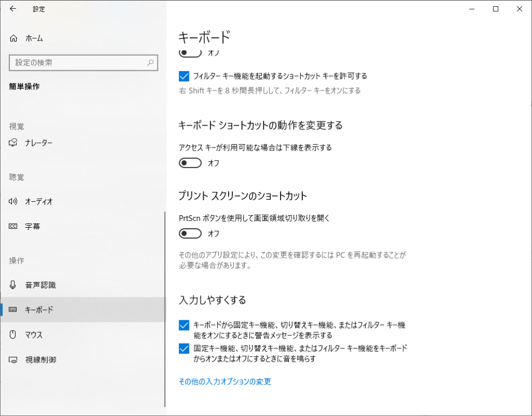
Task: Close the 設定 window
Action: pos(519,9)
